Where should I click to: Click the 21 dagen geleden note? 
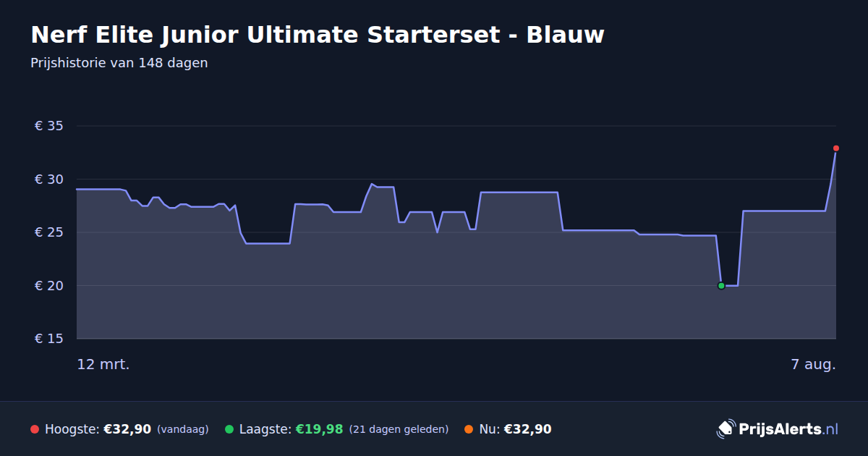(x=399, y=429)
